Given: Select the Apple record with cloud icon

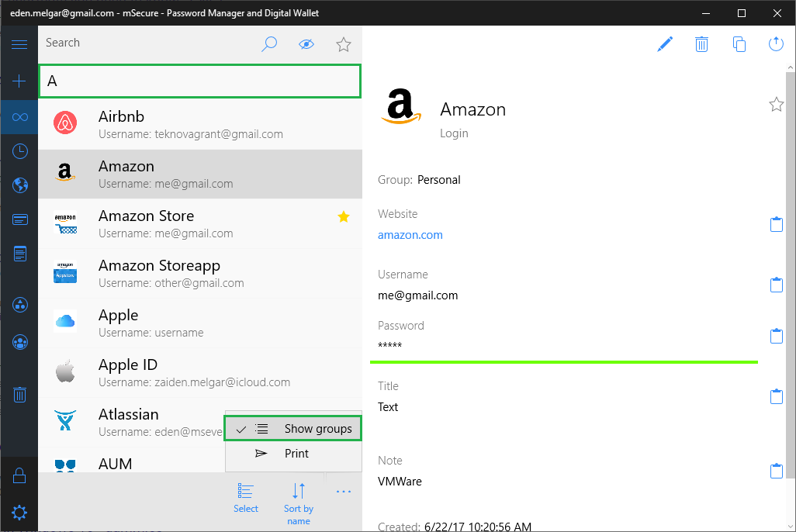Looking at the screenshot, I should (200, 323).
